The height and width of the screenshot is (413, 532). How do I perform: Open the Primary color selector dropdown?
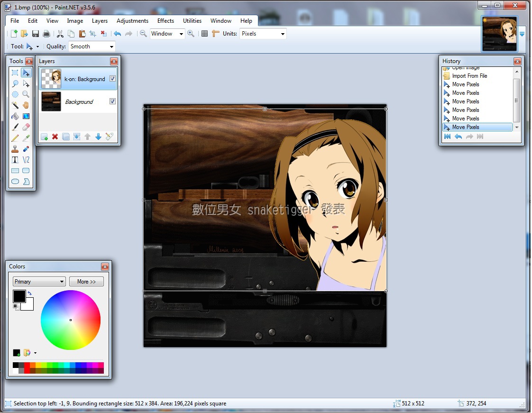(39, 281)
